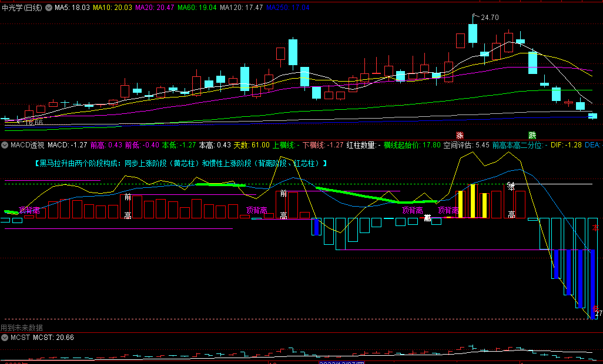Click the 用到未来数据 notice

[x=22, y=328]
